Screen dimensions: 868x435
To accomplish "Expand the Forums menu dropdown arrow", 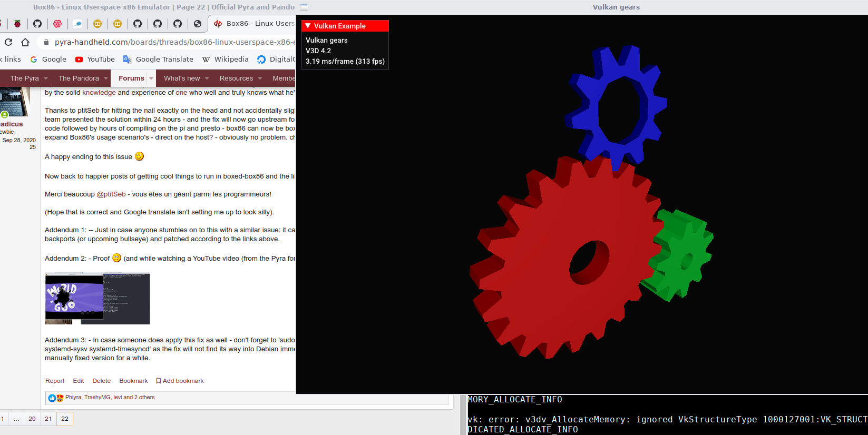I will (151, 78).
